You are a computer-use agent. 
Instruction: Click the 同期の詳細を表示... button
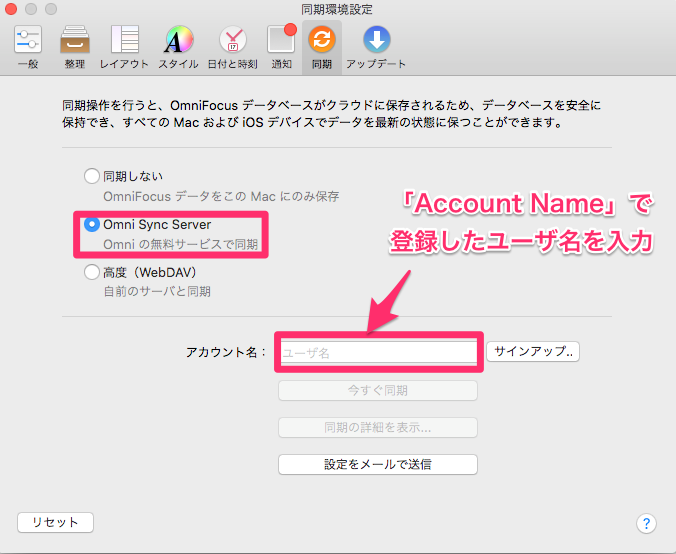tap(378, 428)
